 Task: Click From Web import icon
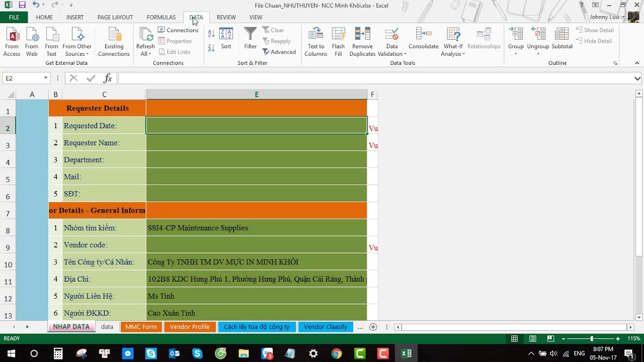(32, 42)
